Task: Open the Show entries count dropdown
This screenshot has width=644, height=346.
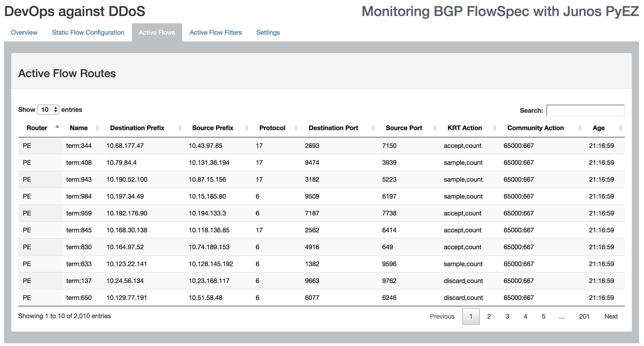Action: pyautogui.click(x=48, y=110)
